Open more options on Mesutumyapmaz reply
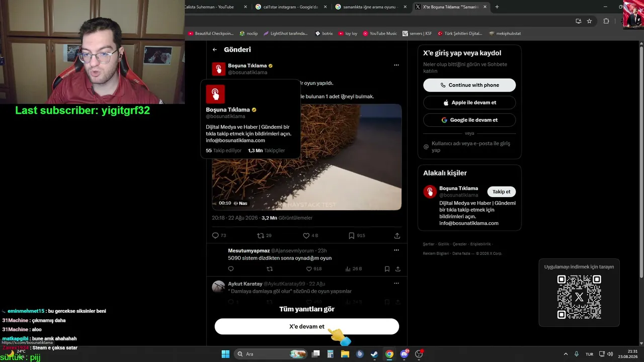This screenshot has width=644, height=362. (396, 250)
